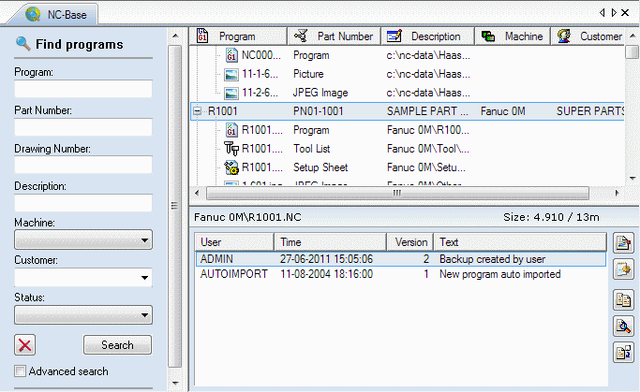Focus the Description search input field
The width and height of the screenshot is (640, 392).
83,203
